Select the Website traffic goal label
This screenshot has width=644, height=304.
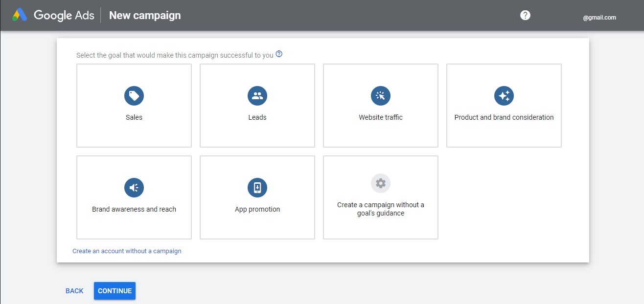(381, 117)
